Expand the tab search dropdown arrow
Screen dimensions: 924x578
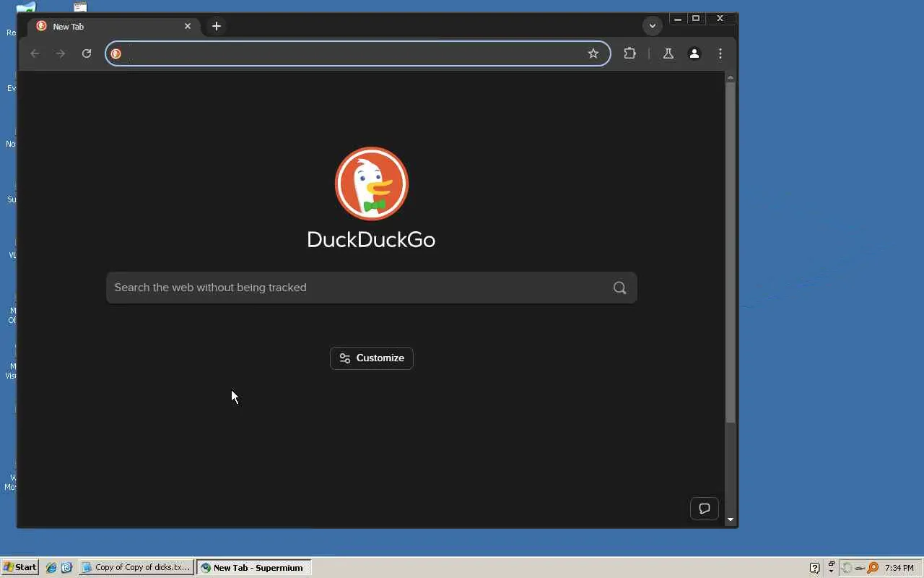(x=653, y=26)
